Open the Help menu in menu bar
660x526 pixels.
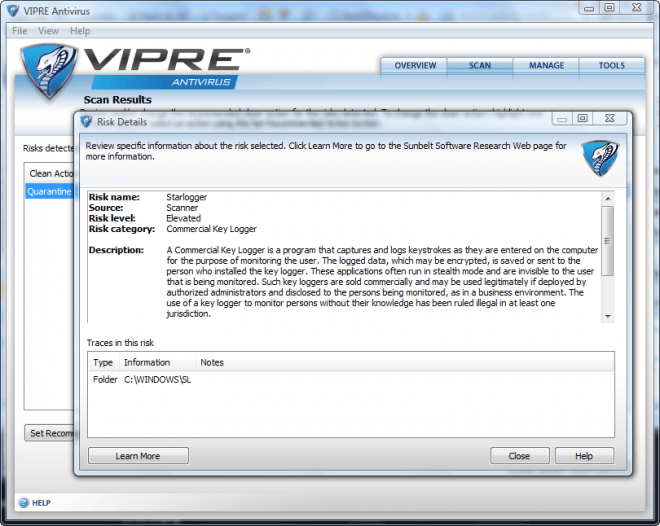[x=80, y=31]
